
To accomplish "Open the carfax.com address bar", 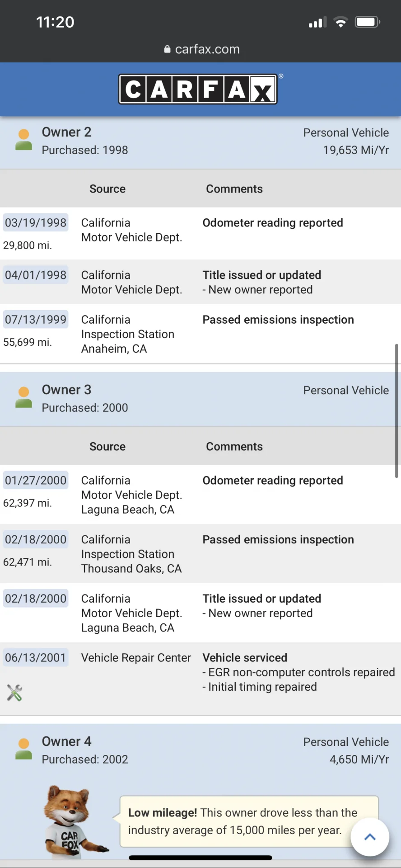I will click(202, 49).
